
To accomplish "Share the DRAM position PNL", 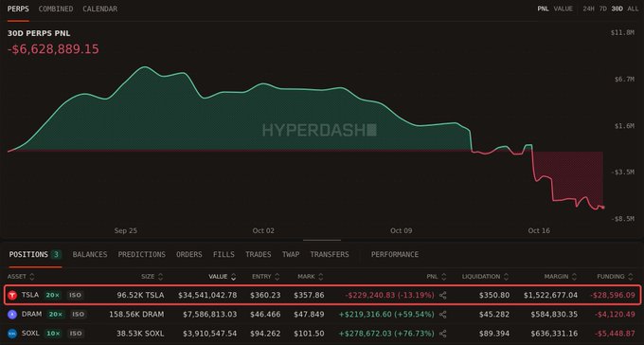I will click(443, 315).
